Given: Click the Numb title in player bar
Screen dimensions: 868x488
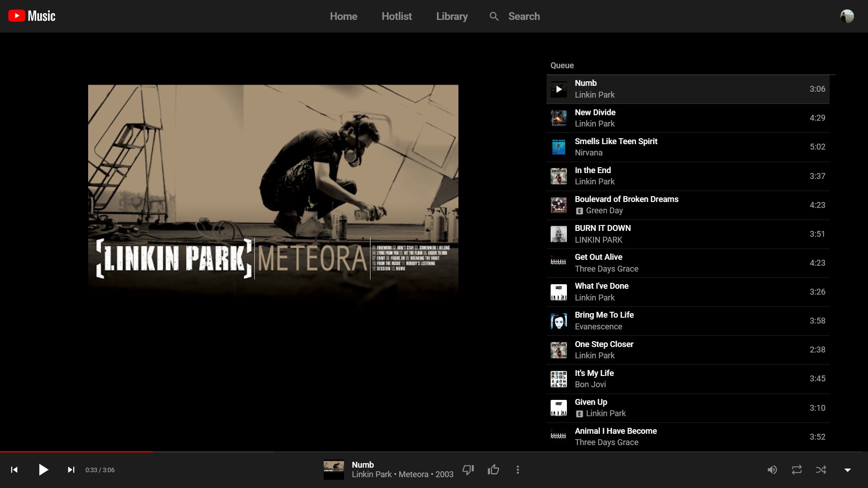Looking at the screenshot, I should click(x=363, y=465).
